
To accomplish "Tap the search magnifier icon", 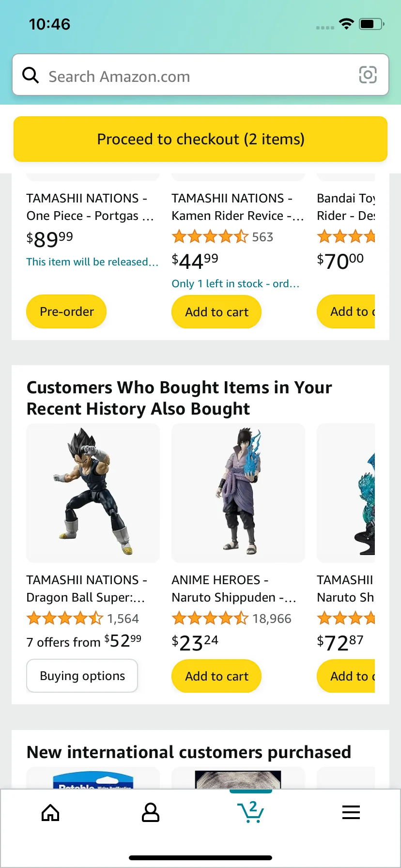I will [31, 75].
